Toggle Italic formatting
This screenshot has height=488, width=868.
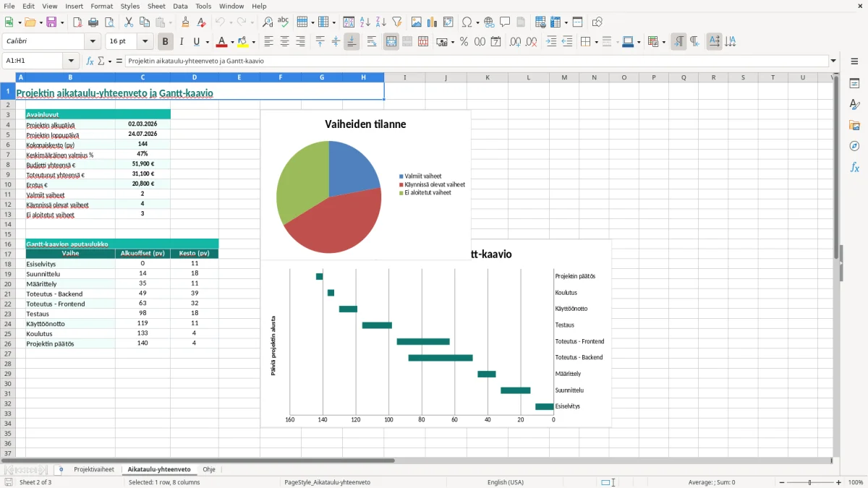[182, 42]
